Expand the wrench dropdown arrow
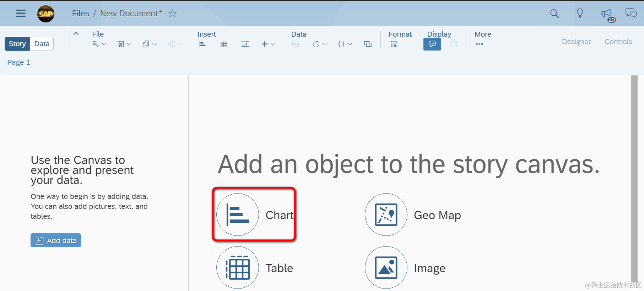 pyautogui.click(x=104, y=44)
